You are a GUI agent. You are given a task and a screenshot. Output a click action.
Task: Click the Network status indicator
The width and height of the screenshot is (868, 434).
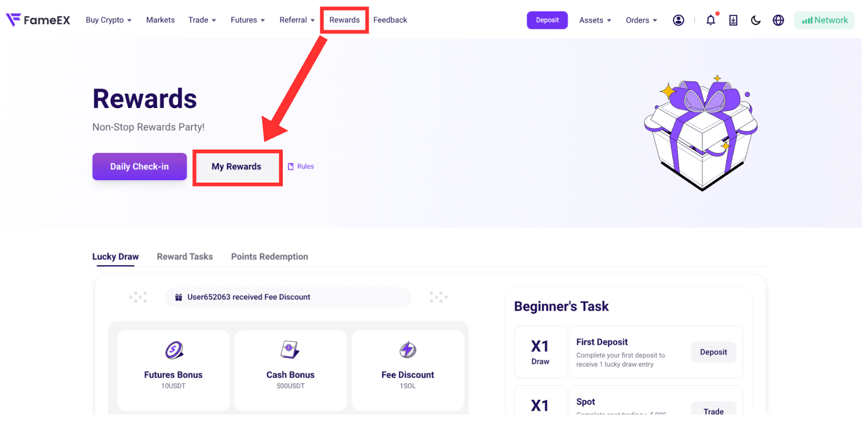(825, 20)
